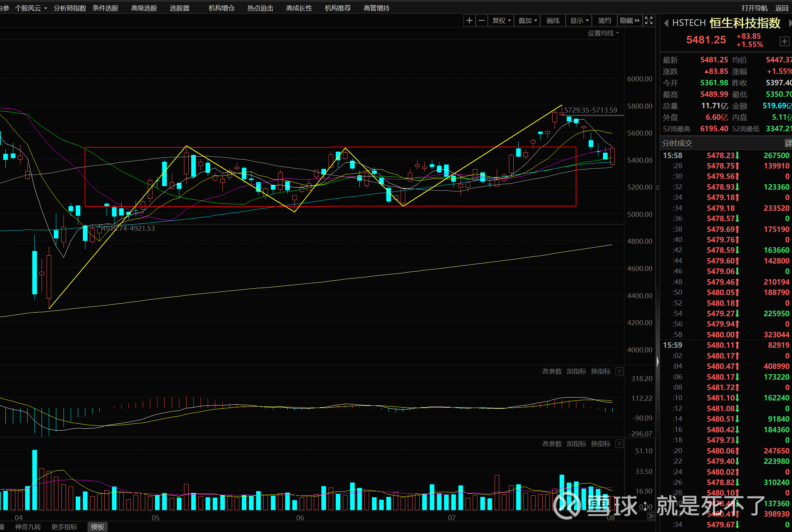Click trade volume 408990
This screenshot has height=532, width=792.
[777, 366]
